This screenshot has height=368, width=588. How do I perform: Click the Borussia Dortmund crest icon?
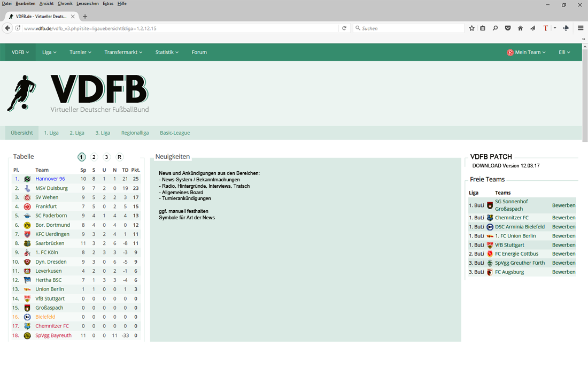(27, 225)
